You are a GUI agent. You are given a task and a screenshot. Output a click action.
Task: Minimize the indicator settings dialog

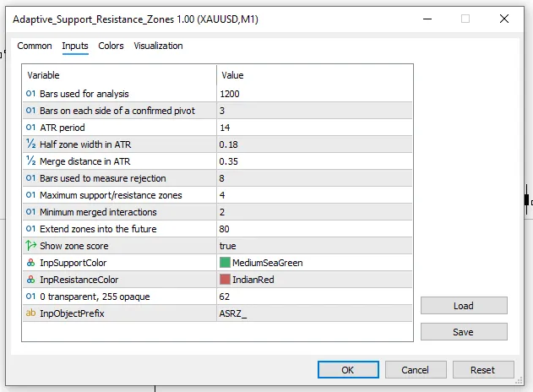pyautogui.click(x=427, y=19)
